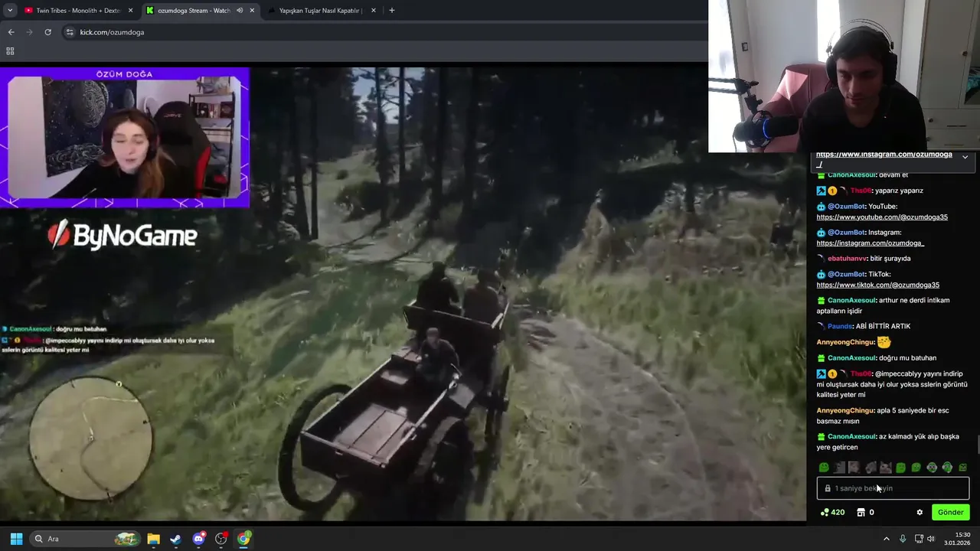This screenshot has height=551, width=980.
Task: Open the Chrome tab search dropdown
Action: point(10,11)
